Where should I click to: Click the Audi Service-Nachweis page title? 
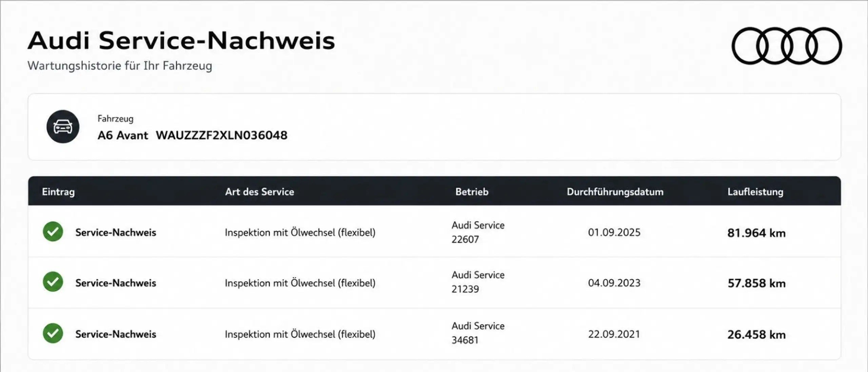(x=181, y=41)
